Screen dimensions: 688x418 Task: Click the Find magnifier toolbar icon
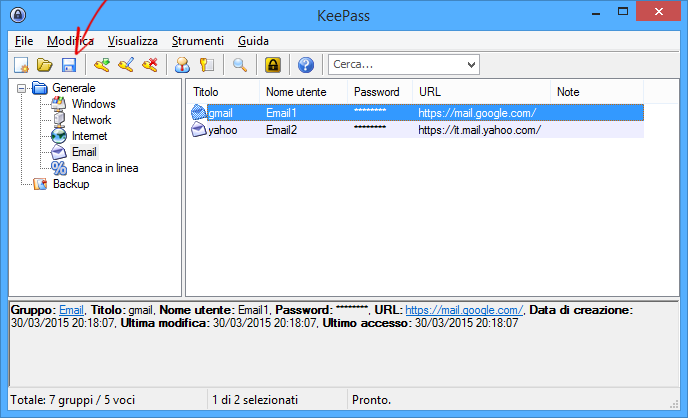[240, 65]
